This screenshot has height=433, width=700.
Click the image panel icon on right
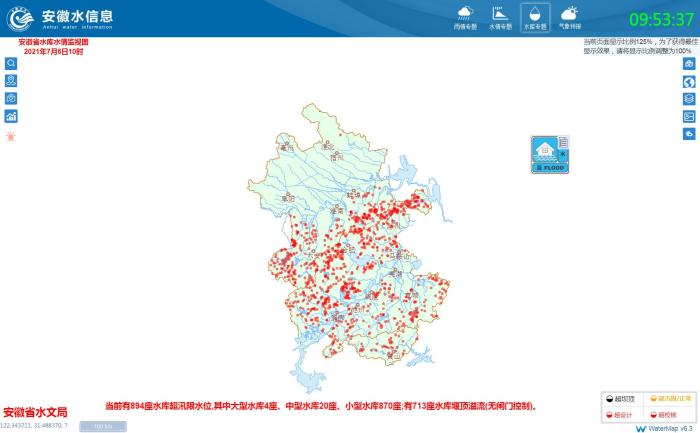689,117
